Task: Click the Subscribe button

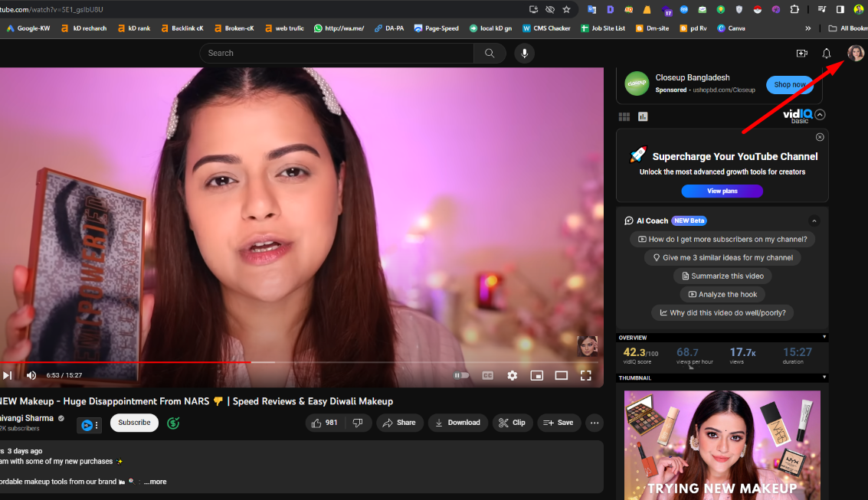Action: [x=134, y=423]
